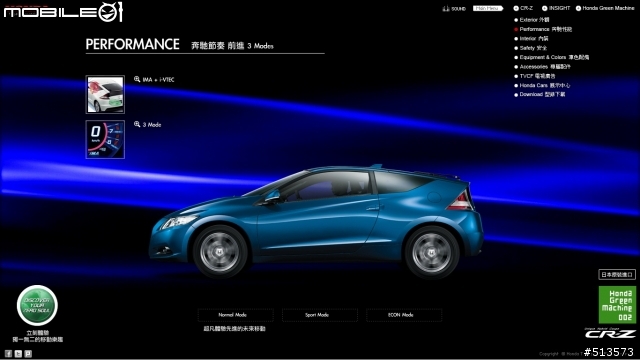This screenshot has height=360, width=640.
Task: Expand the Honda Green Machine top menu
Action: tap(605, 8)
